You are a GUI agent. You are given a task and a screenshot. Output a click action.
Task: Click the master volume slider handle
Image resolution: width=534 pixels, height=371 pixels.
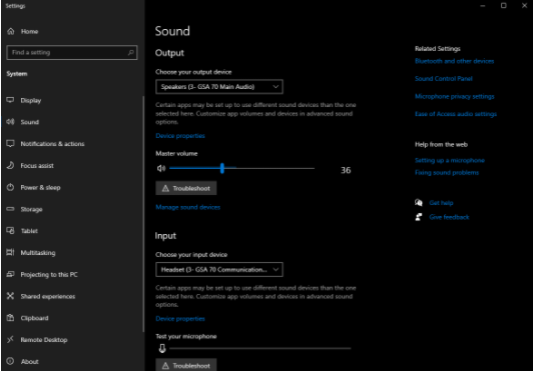coord(222,168)
